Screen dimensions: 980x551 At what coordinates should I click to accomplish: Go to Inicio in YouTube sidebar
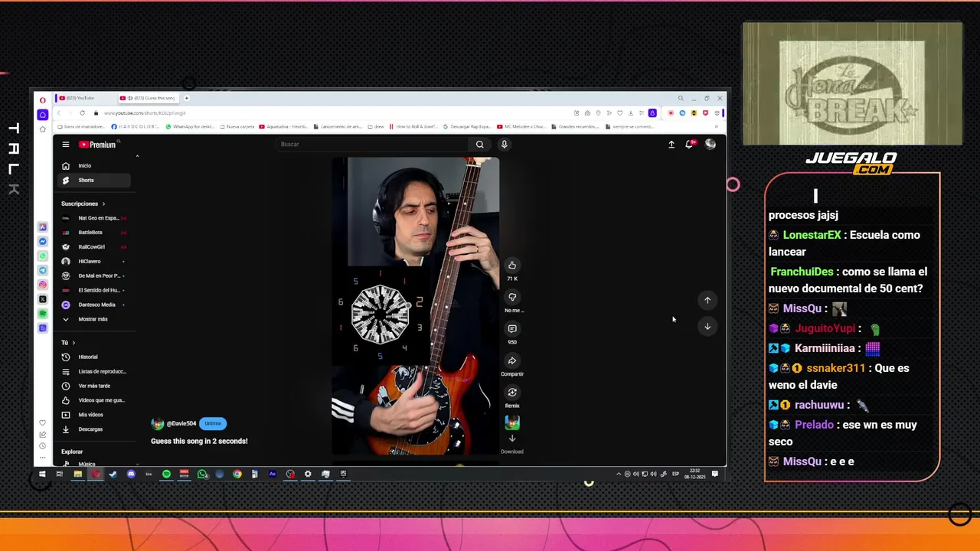94,165
